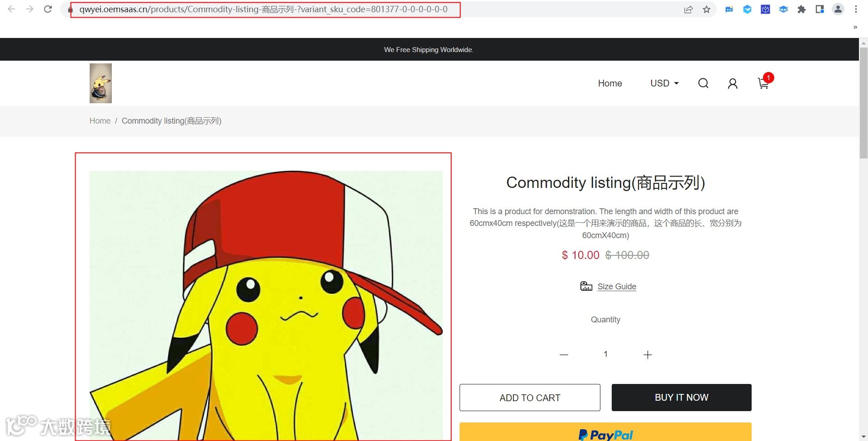Open the Pikachu store logo

101,83
